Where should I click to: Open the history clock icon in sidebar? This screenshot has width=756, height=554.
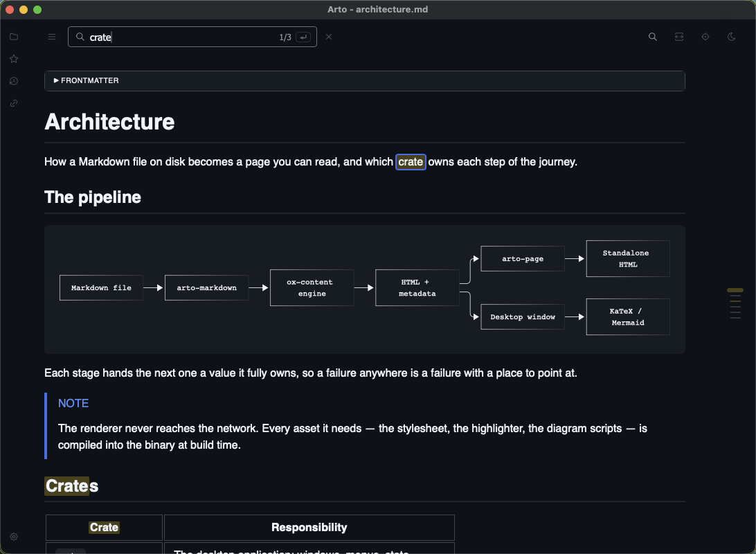point(14,81)
